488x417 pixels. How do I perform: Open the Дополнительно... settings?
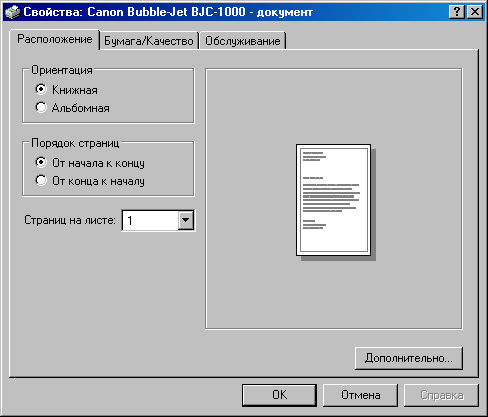[x=409, y=358]
